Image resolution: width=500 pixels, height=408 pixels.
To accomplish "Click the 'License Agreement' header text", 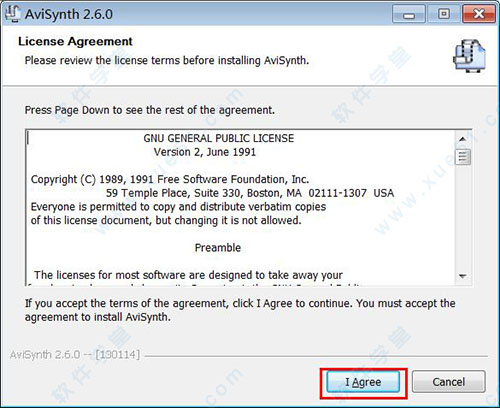I will tap(75, 41).
